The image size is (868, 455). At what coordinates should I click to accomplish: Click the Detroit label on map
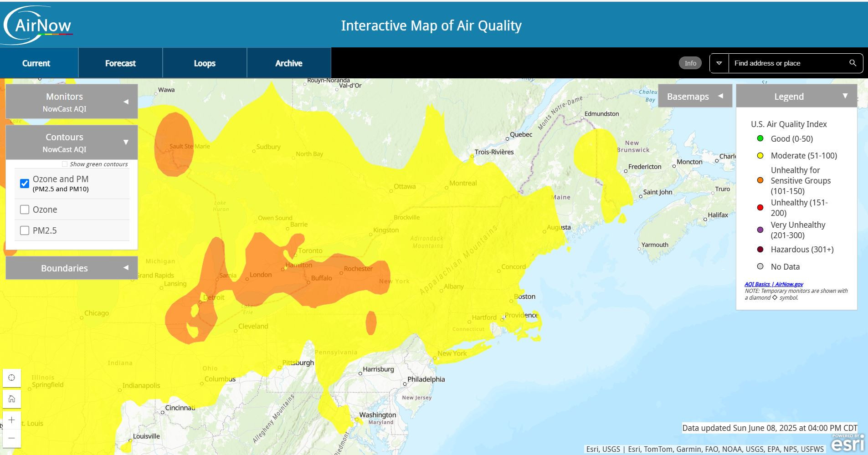(x=214, y=297)
